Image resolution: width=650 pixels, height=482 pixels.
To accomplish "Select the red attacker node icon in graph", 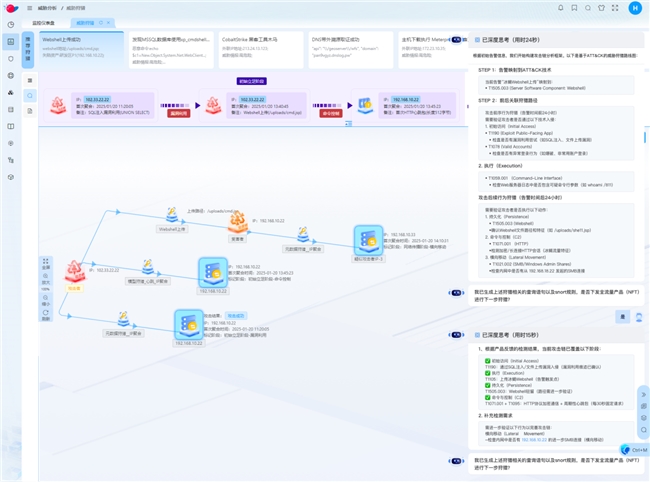I will pyautogui.click(x=74, y=271).
